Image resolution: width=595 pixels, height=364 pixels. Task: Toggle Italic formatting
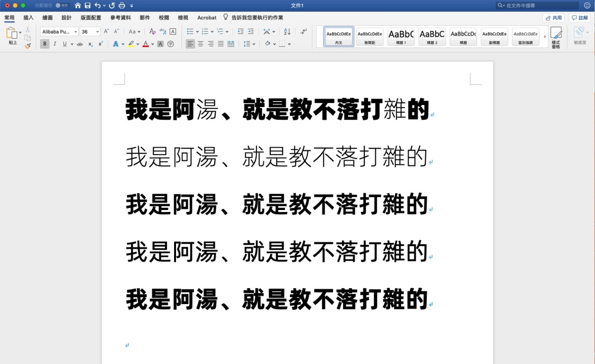pos(55,44)
